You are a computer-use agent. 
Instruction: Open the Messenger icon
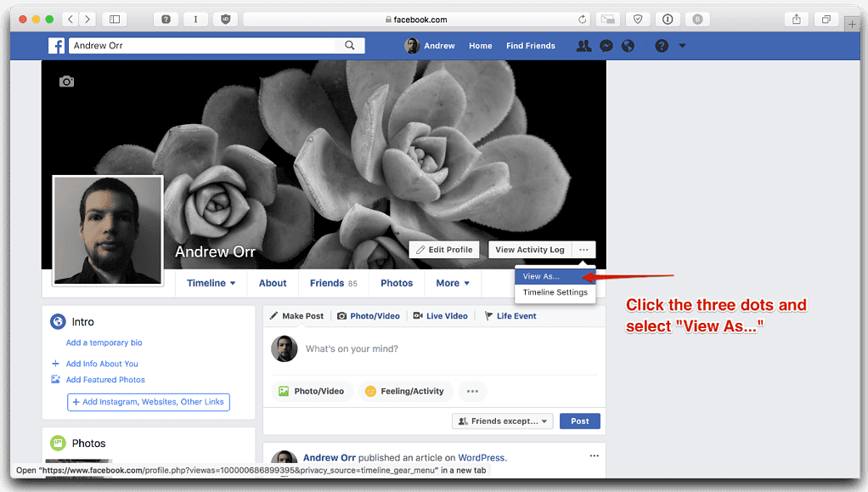click(x=606, y=46)
